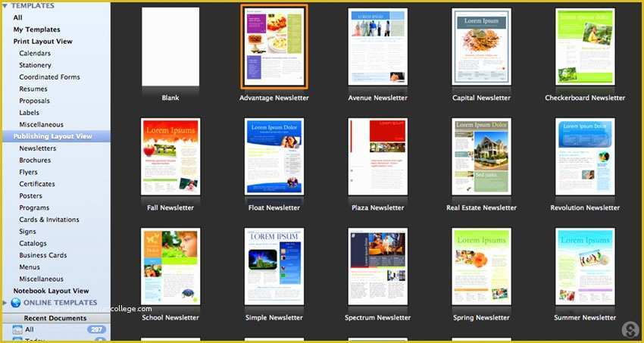Select the Float Newsletter template thumbnail
The image size is (644, 343).
(274, 157)
